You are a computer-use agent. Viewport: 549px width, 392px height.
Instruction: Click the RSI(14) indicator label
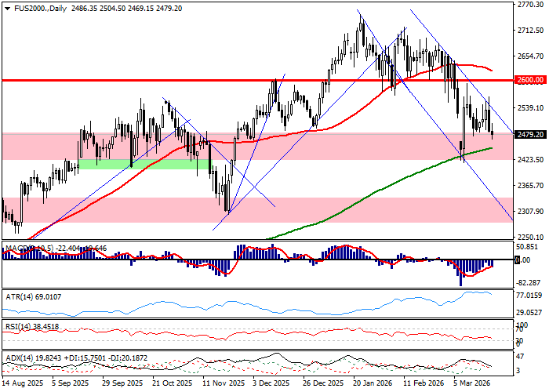tap(30, 326)
